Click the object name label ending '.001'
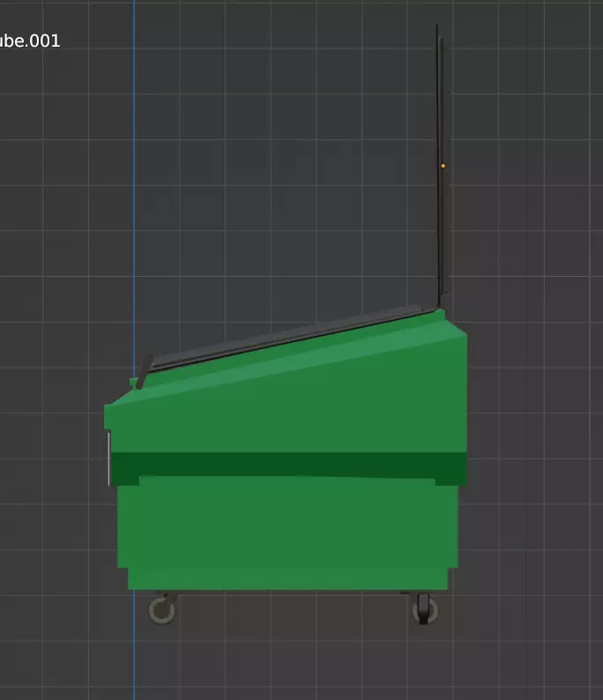603x700 pixels. [x=29, y=41]
